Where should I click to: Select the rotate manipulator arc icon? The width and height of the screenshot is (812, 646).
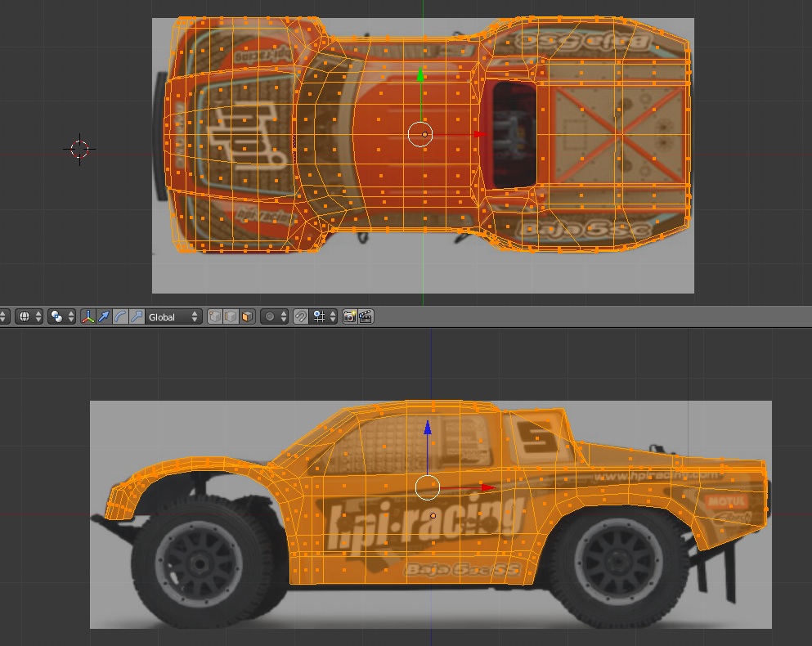[120, 316]
